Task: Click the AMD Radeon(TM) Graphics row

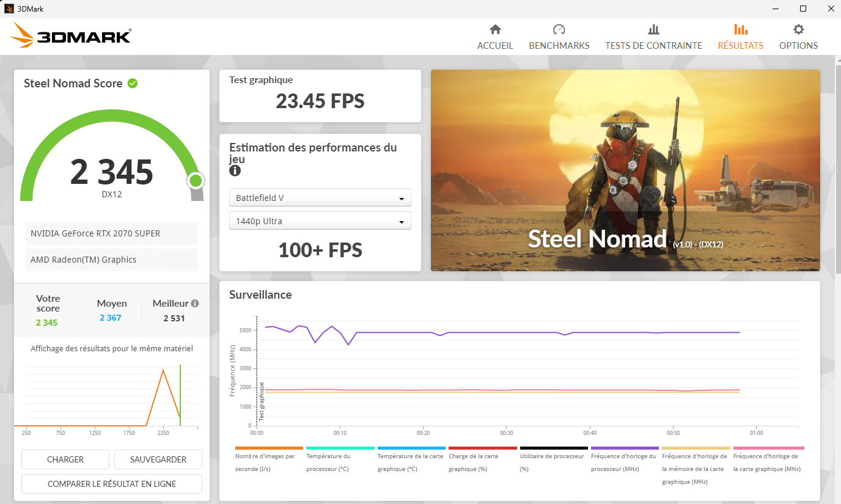Action: 112,260
